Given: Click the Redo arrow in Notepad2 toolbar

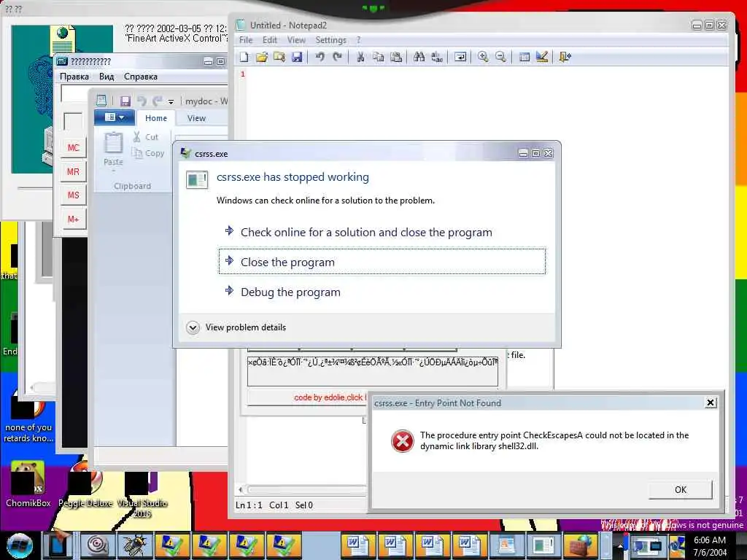Looking at the screenshot, I should click(337, 57).
